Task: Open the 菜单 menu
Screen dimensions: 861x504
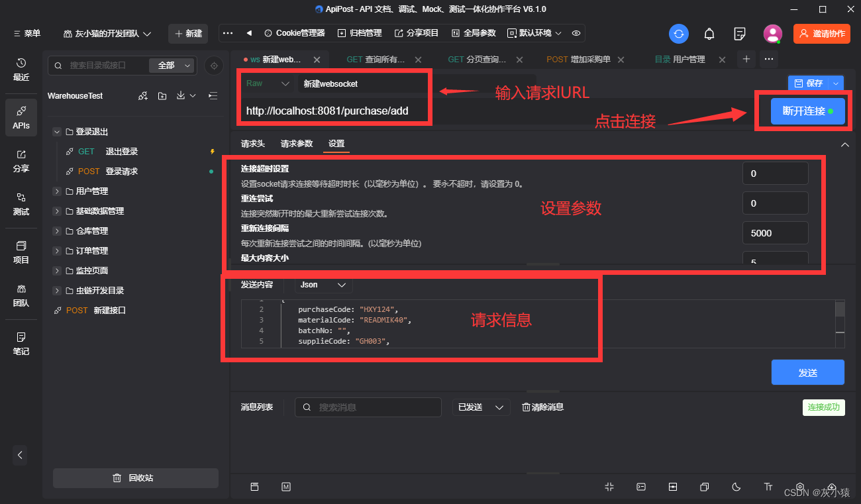Action: (26, 34)
